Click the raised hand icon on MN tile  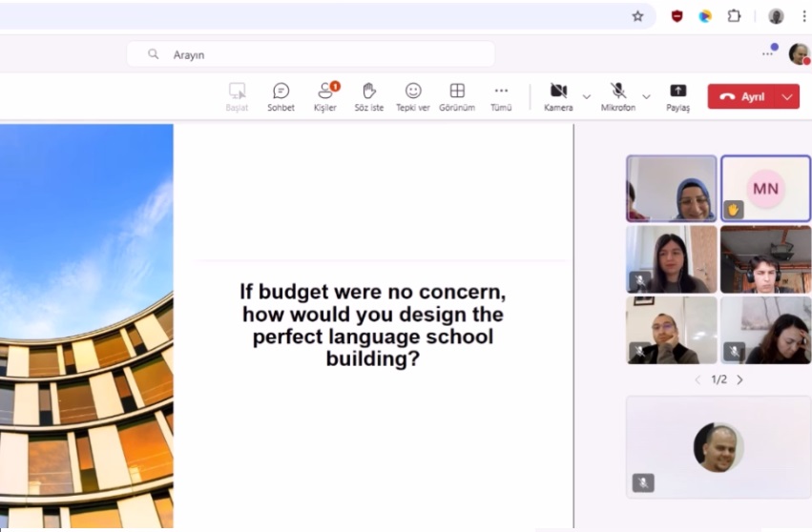pyautogui.click(x=733, y=210)
